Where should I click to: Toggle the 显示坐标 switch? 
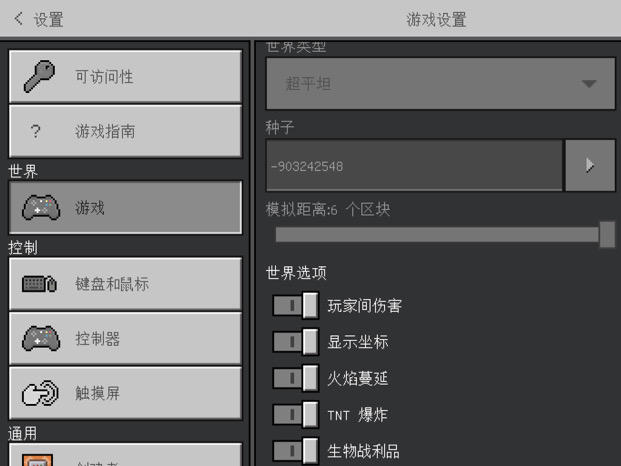[x=295, y=342]
